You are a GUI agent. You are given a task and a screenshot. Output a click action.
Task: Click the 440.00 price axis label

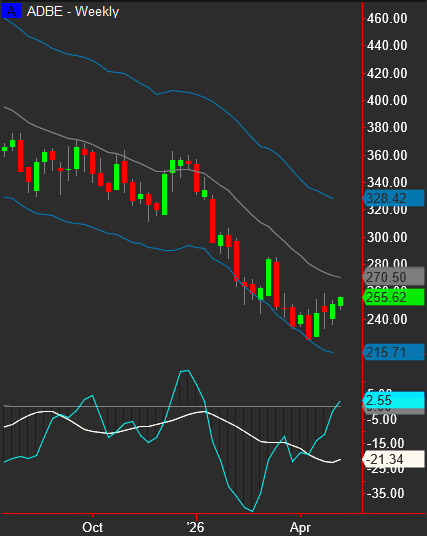point(387,45)
